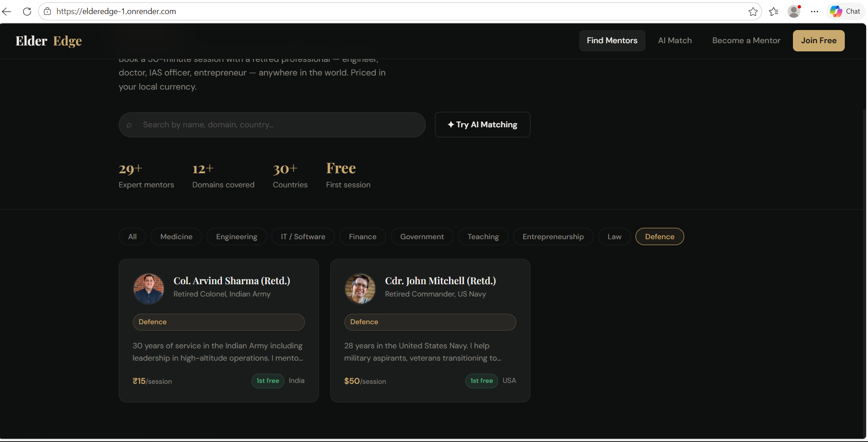Filter mentors by Government
868x442 pixels.
point(422,236)
